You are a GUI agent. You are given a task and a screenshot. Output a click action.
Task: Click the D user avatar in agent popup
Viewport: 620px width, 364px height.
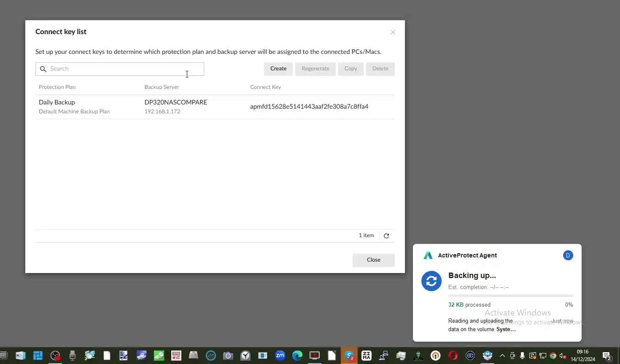tap(568, 255)
